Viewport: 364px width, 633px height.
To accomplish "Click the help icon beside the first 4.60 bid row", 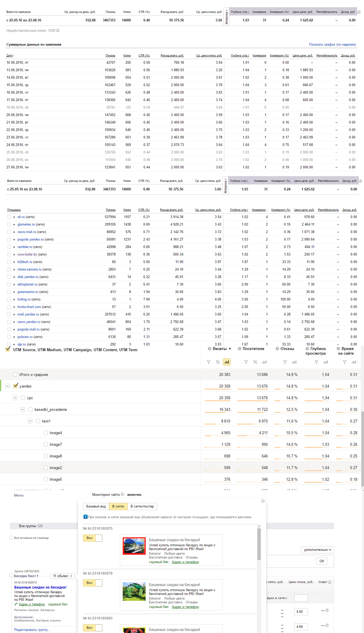I will (x=327, y=610).
